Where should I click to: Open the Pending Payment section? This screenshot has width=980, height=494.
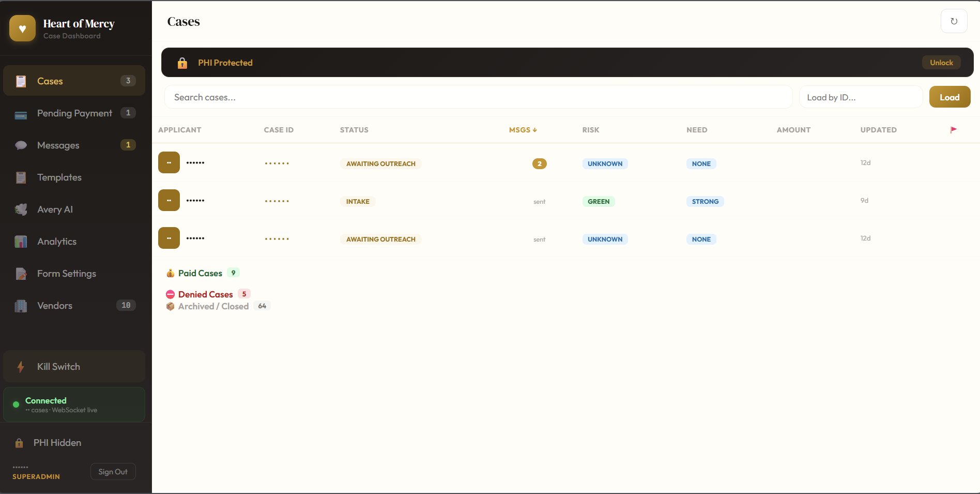point(74,113)
